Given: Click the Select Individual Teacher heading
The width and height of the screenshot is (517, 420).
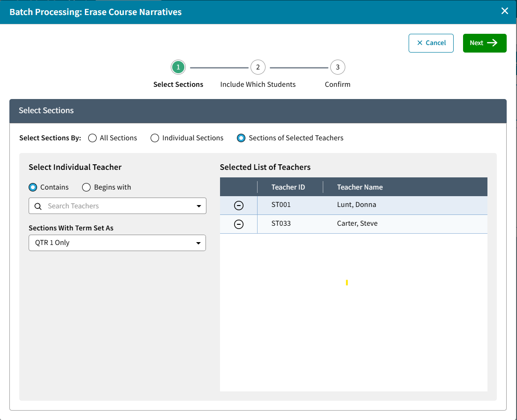Looking at the screenshot, I should click(x=75, y=167).
